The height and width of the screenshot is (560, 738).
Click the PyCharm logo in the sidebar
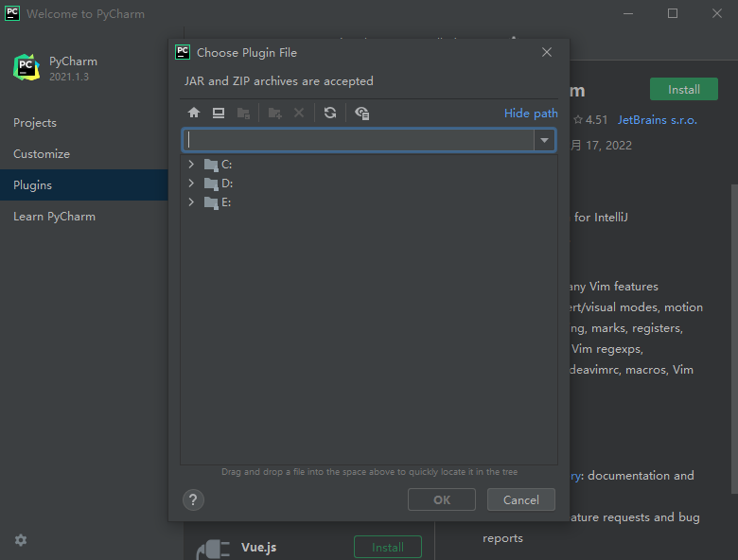(x=26, y=67)
